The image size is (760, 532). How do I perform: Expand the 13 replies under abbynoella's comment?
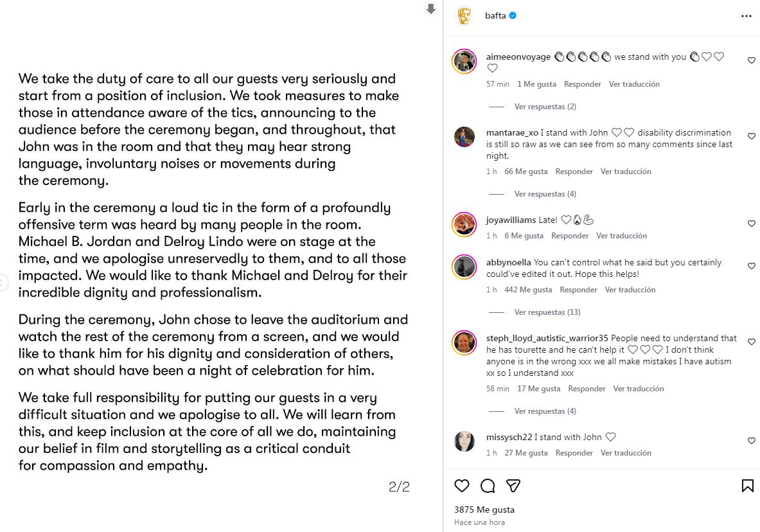coord(547,312)
